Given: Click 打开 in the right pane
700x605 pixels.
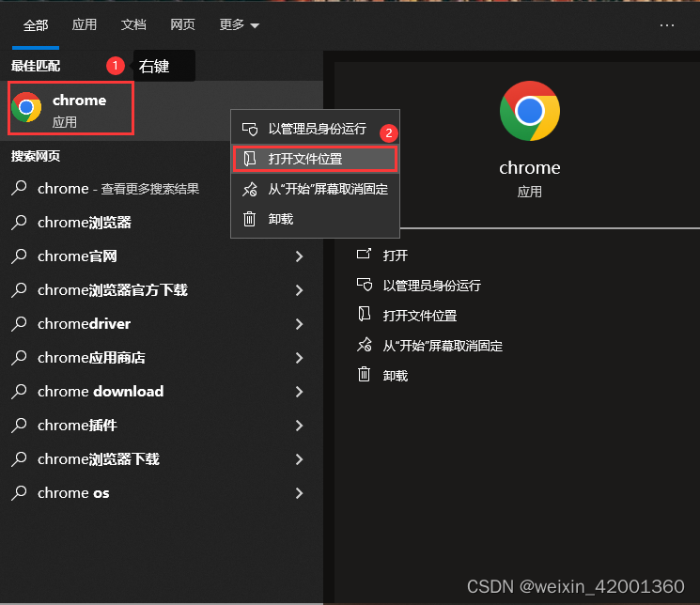Looking at the screenshot, I should pyautogui.click(x=395, y=256).
